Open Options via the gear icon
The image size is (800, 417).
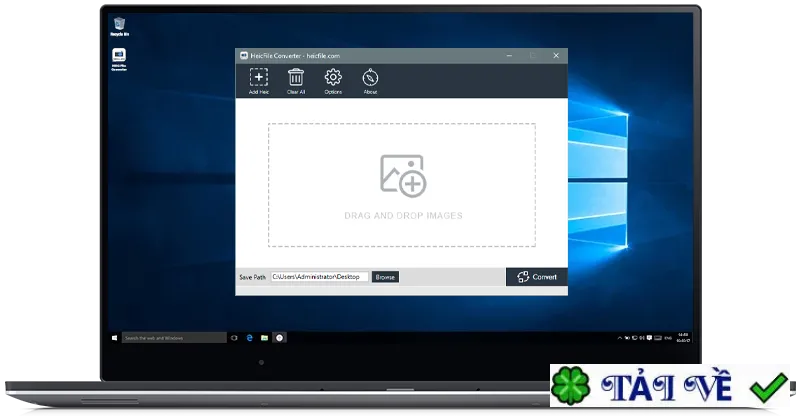click(x=333, y=81)
